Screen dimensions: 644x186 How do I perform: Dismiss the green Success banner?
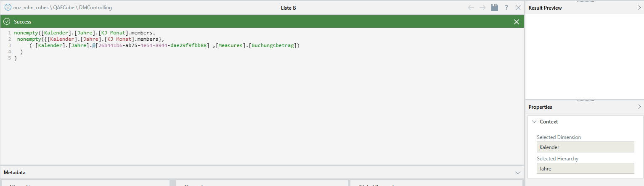[x=517, y=22]
